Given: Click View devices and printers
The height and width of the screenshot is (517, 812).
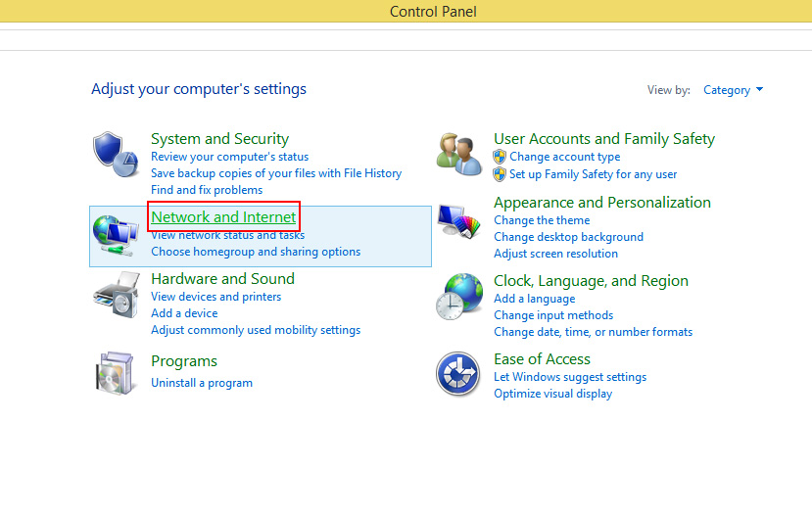Looking at the screenshot, I should click(215, 297).
